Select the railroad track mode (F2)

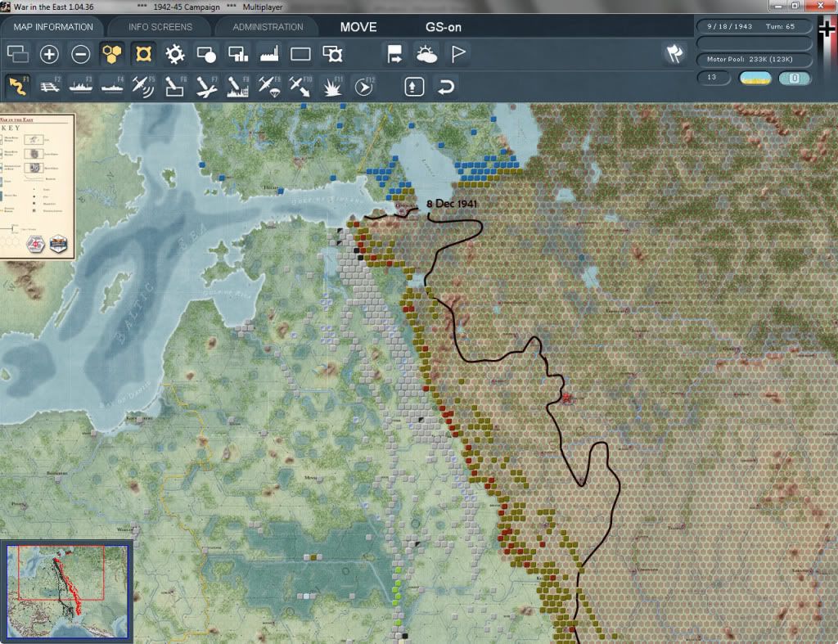[50, 86]
